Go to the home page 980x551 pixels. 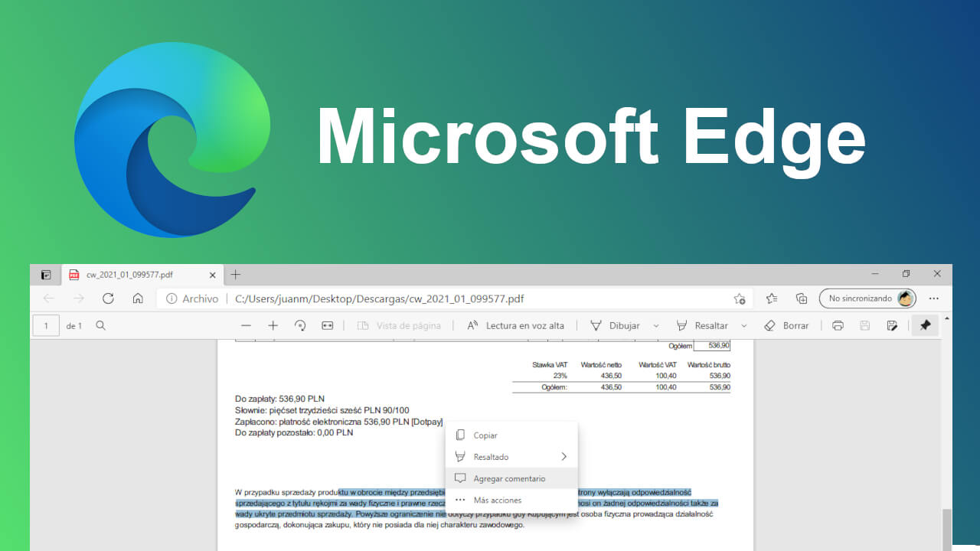pos(138,298)
